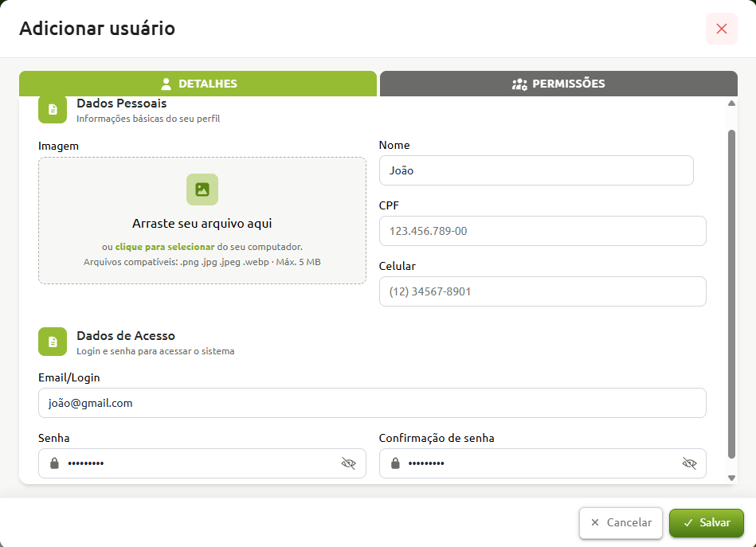
Task: Click the 'clique para selecionar' link
Action: (x=164, y=247)
